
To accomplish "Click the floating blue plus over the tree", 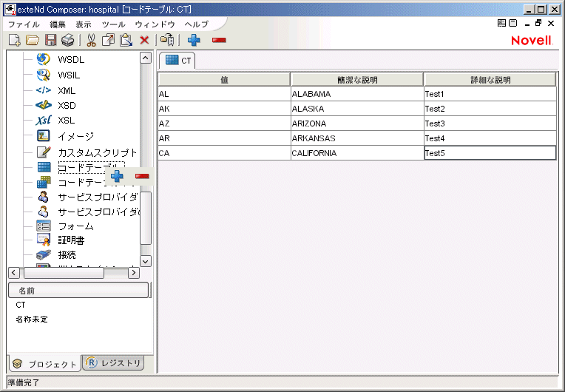I will pos(117,176).
